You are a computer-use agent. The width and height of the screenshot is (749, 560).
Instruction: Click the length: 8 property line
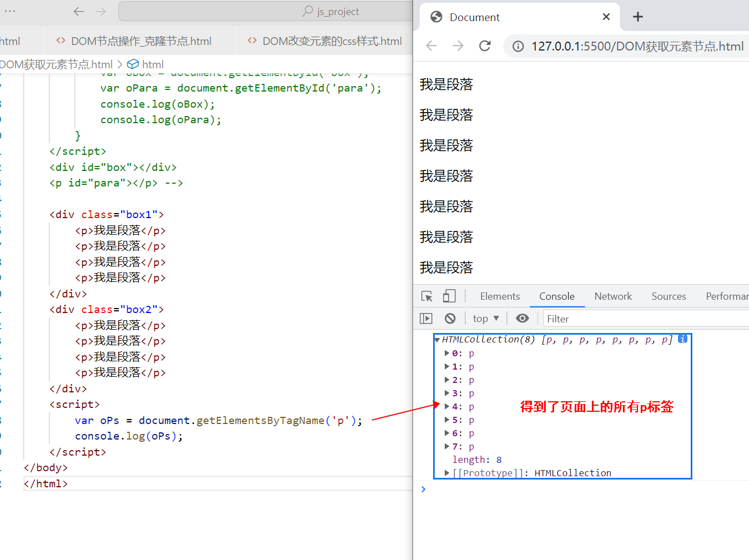coord(477,460)
